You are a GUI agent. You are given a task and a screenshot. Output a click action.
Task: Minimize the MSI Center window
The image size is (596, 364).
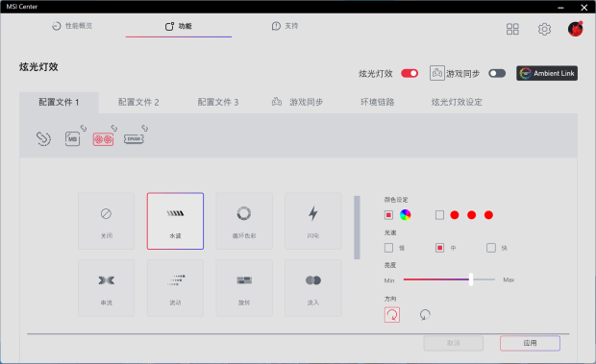[x=560, y=8]
